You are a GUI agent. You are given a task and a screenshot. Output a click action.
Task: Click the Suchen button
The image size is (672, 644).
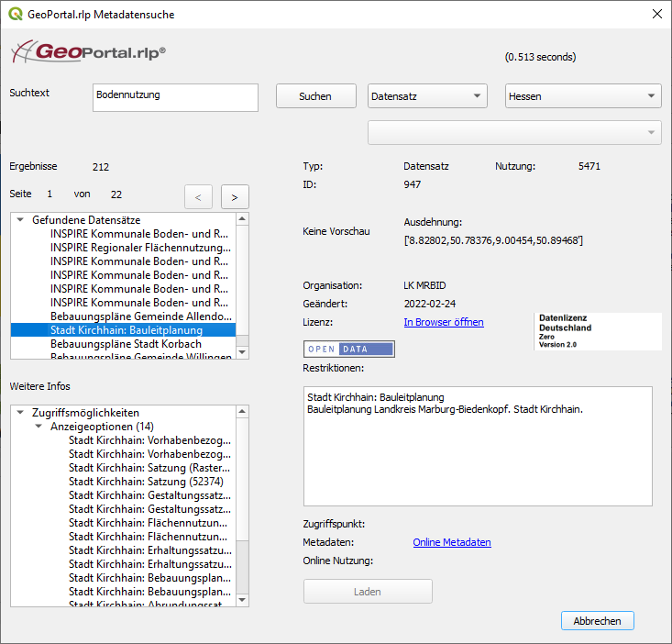tap(316, 96)
